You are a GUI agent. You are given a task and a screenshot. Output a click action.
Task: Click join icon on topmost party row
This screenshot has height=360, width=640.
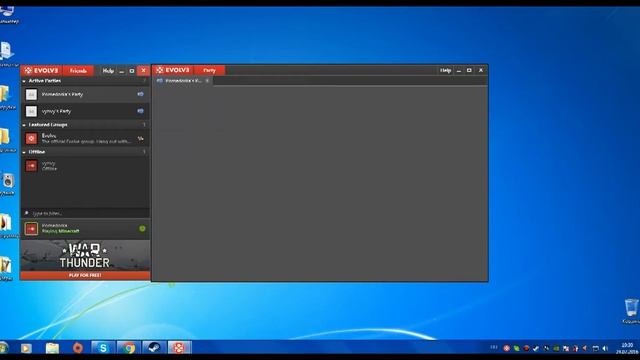tap(140, 94)
